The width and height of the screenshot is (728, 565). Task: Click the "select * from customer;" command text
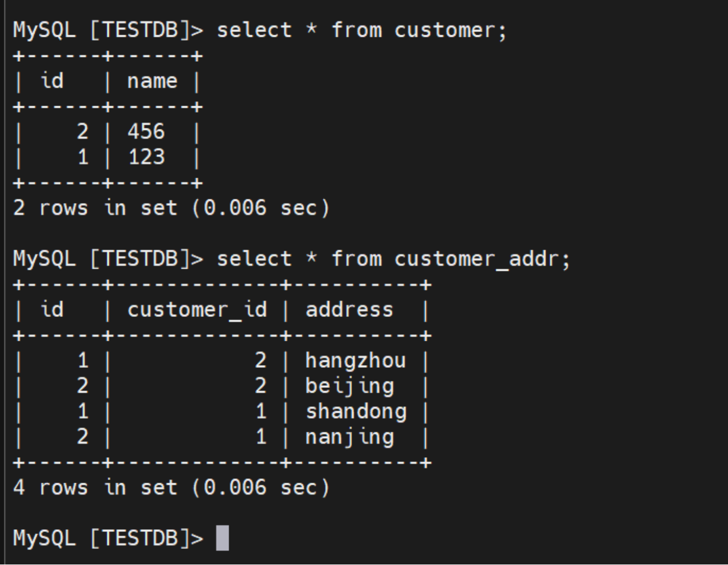(362, 30)
